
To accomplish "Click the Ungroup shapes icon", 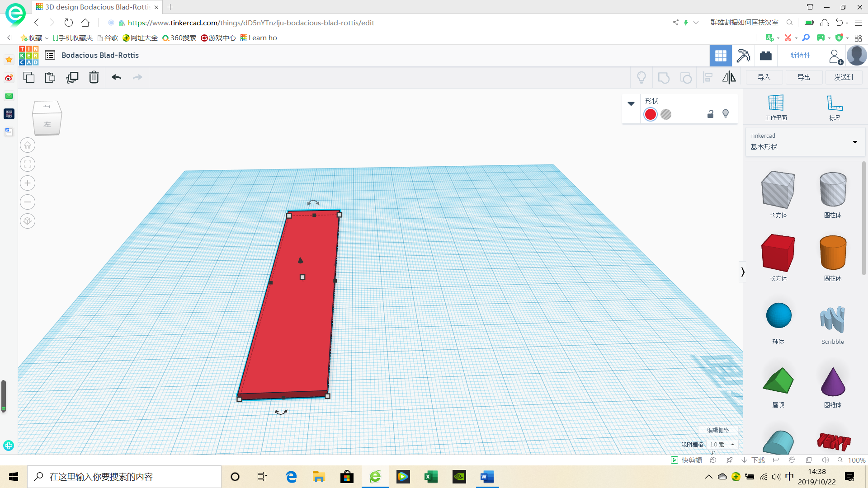I will [686, 78].
